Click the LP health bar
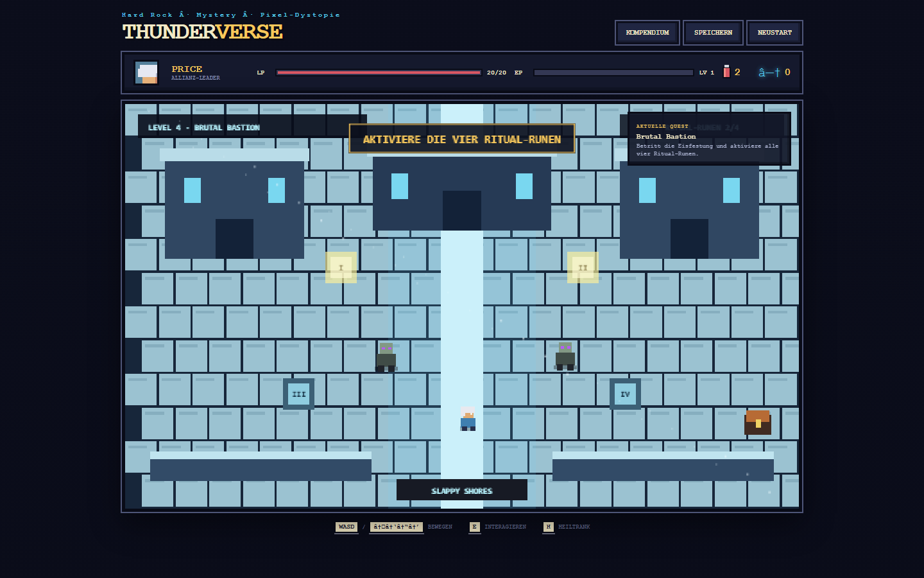 (379, 73)
